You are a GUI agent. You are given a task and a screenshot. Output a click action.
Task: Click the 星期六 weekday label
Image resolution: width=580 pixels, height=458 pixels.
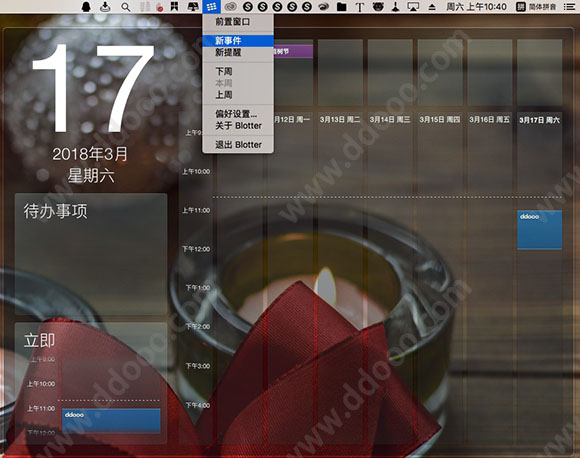(x=91, y=175)
